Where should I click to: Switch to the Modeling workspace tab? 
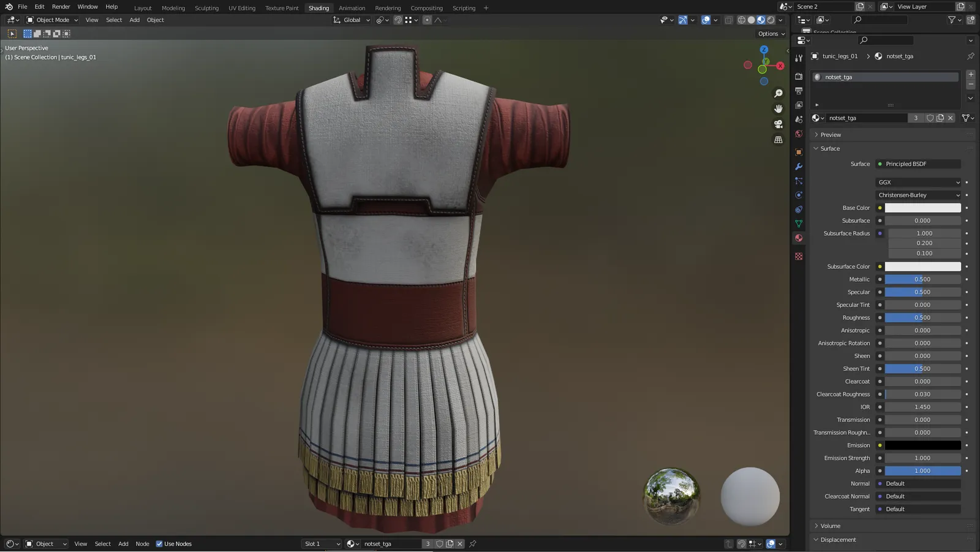pyautogui.click(x=173, y=8)
